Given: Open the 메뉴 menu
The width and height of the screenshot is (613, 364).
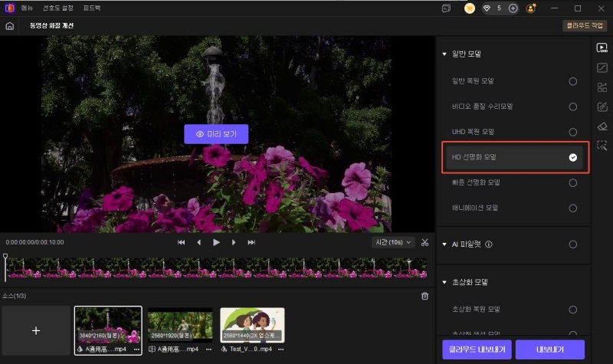Looking at the screenshot, I should [26, 8].
